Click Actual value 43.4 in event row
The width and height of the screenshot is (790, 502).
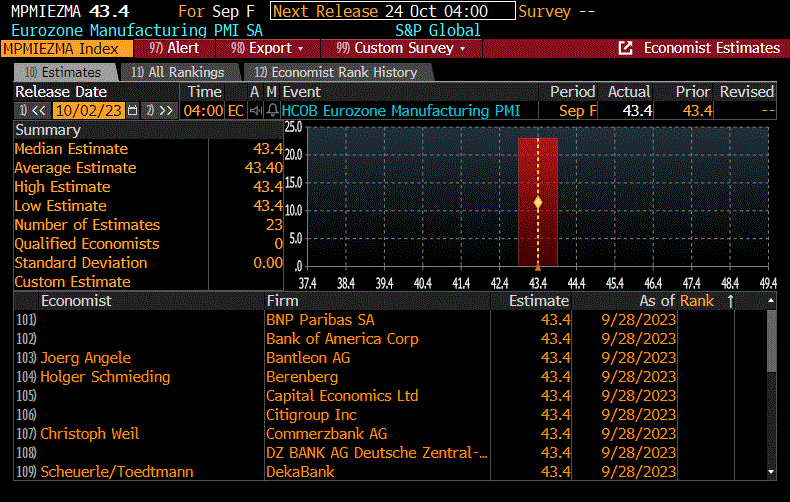point(637,110)
